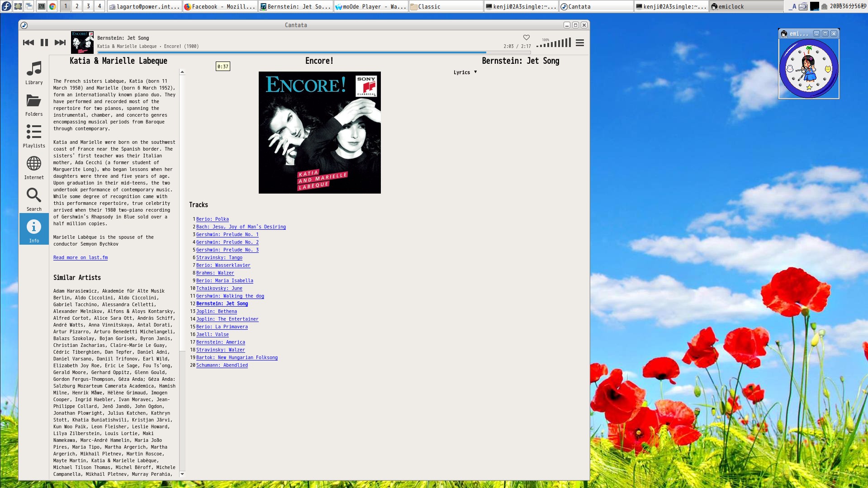Open the Playlists view
This screenshot has height=488, width=868.
[34, 136]
